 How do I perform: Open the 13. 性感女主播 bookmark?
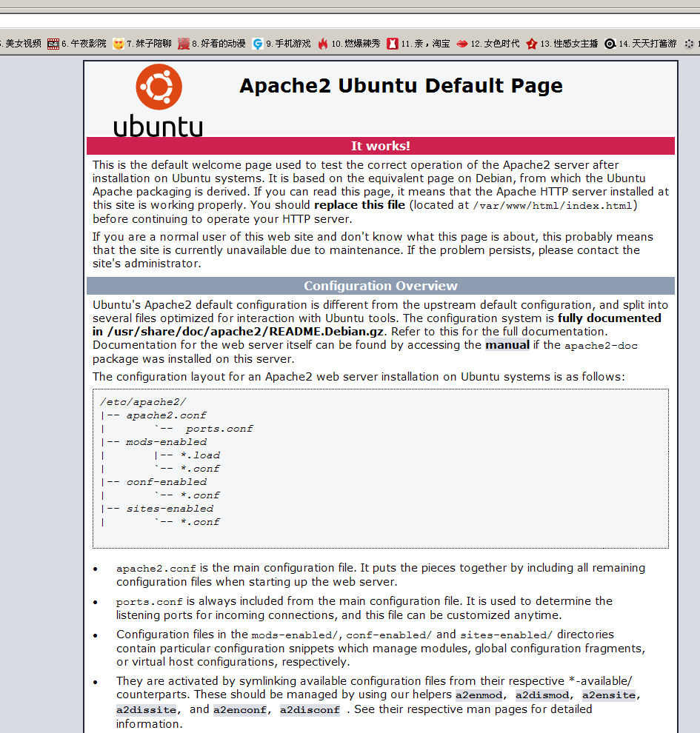(562, 44)
